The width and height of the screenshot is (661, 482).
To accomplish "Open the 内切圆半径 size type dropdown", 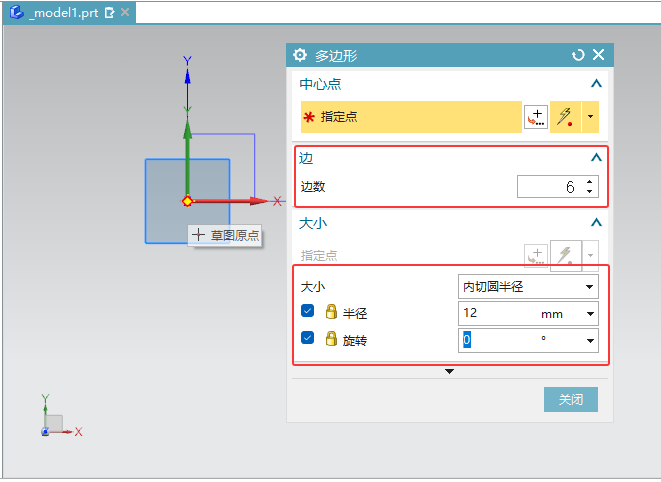I will pyautogui.click(x=528, y=287).
